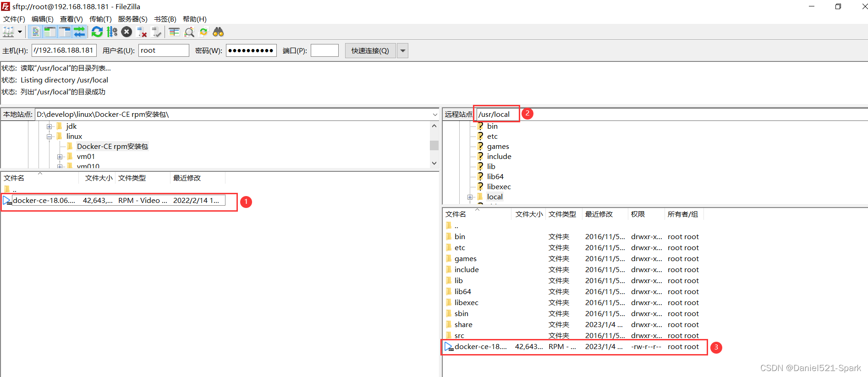Sort local files by 文件名 column

click(x=40, y=178)
